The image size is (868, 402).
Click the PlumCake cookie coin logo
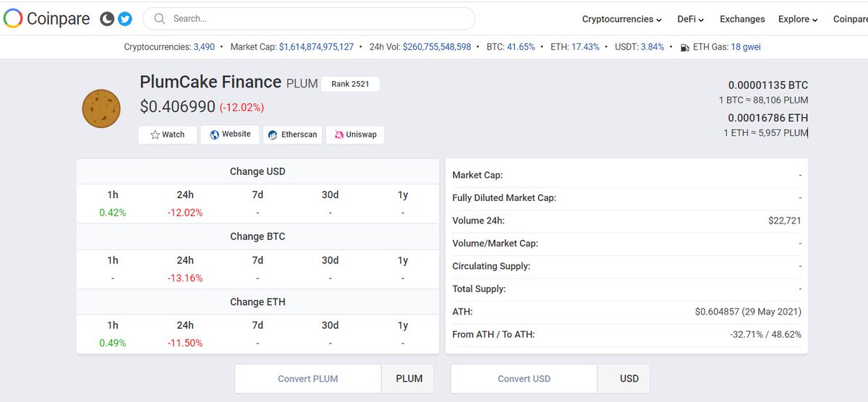pos(101,108)
